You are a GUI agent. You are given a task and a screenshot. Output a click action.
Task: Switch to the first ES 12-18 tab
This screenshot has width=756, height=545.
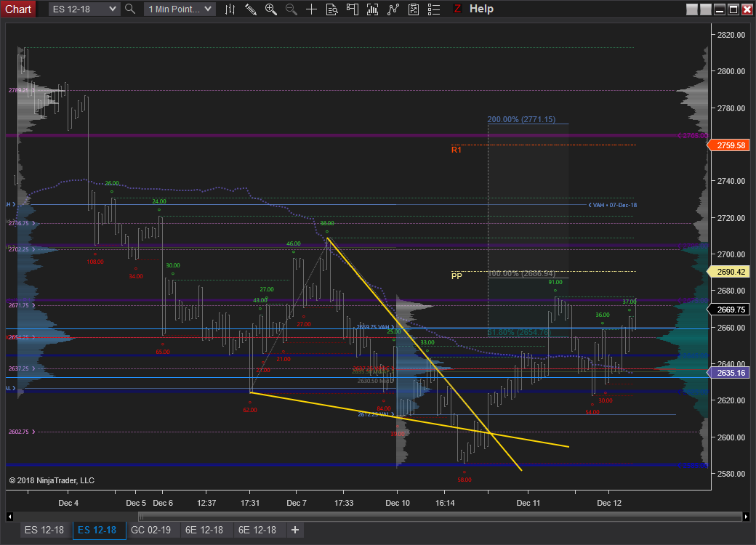(x=44, y=530)
